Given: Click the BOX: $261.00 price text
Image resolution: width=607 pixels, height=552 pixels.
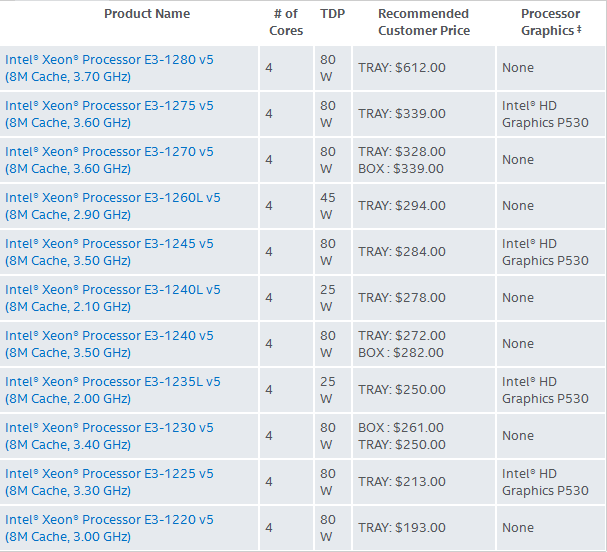Looking at the screenshot, I should [401, 428].
